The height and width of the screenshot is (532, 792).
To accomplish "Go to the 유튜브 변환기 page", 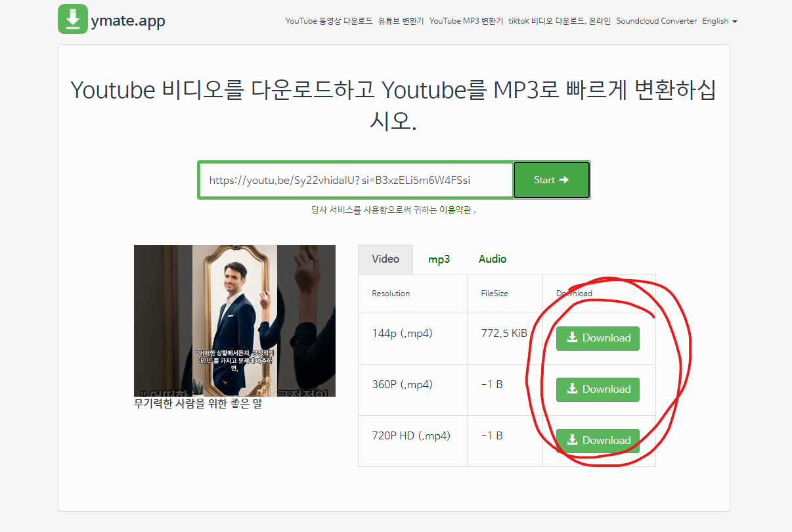I will pyautogui.click(x=401, y=21).
